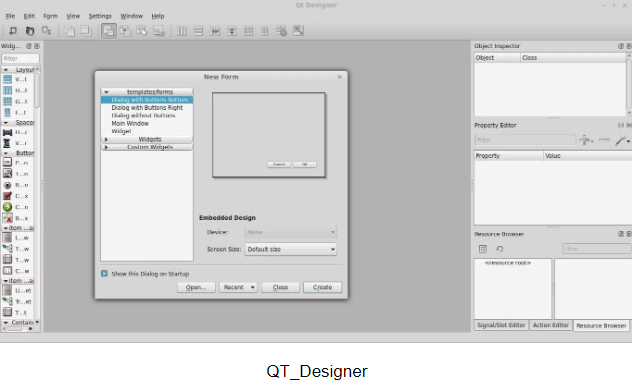The width and height of the screenshot is (632, 389).
Task: Collapse the templates/forms tree section
Action: tap(106, 92)
